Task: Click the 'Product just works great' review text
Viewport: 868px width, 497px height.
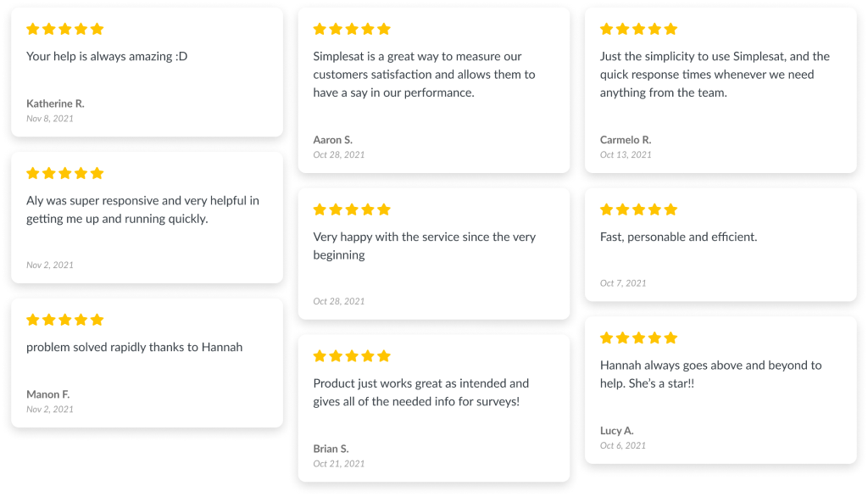Action: [x=420, y=393]
